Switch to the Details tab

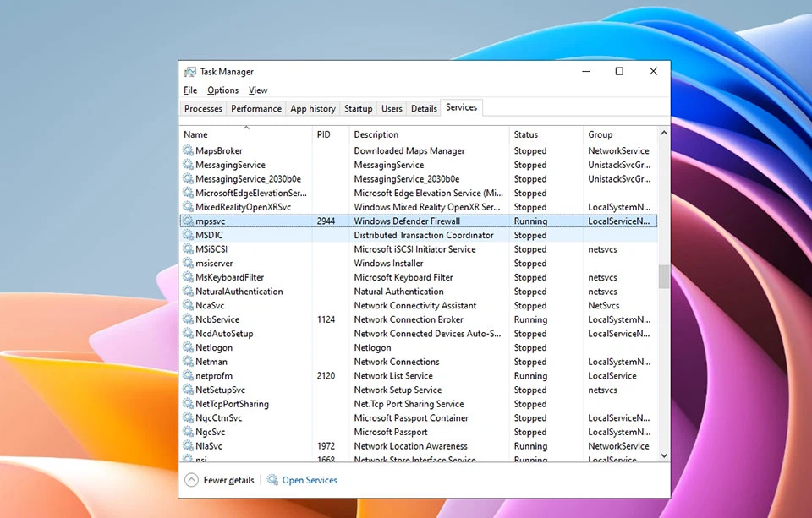tap(424, 108)
